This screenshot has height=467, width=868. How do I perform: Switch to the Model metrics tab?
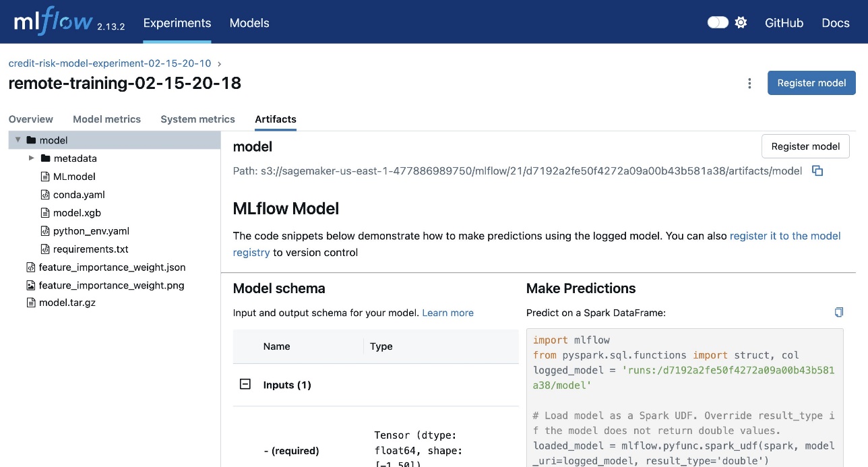[x=106, y=119]
